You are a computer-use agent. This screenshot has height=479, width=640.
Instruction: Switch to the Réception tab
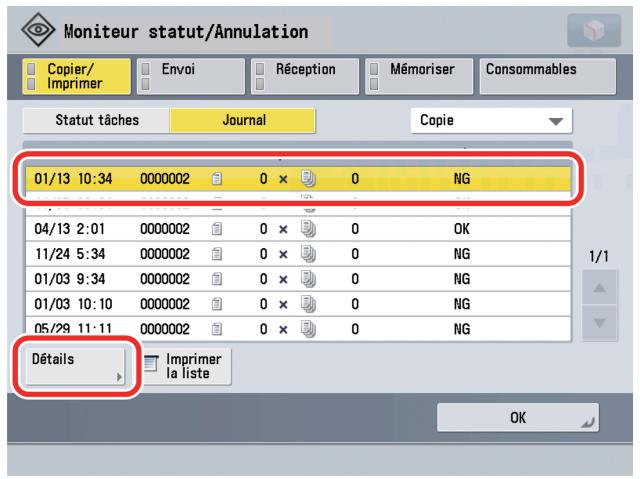305,77
